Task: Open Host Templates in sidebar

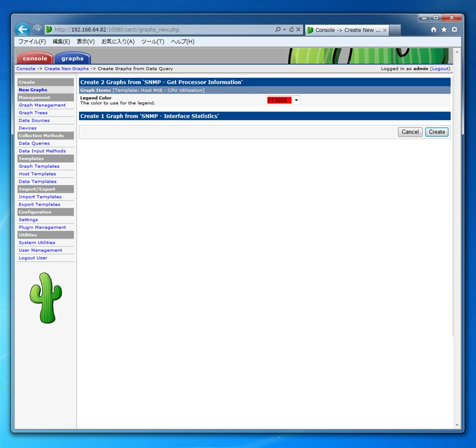Action: [x=38, y=174]
